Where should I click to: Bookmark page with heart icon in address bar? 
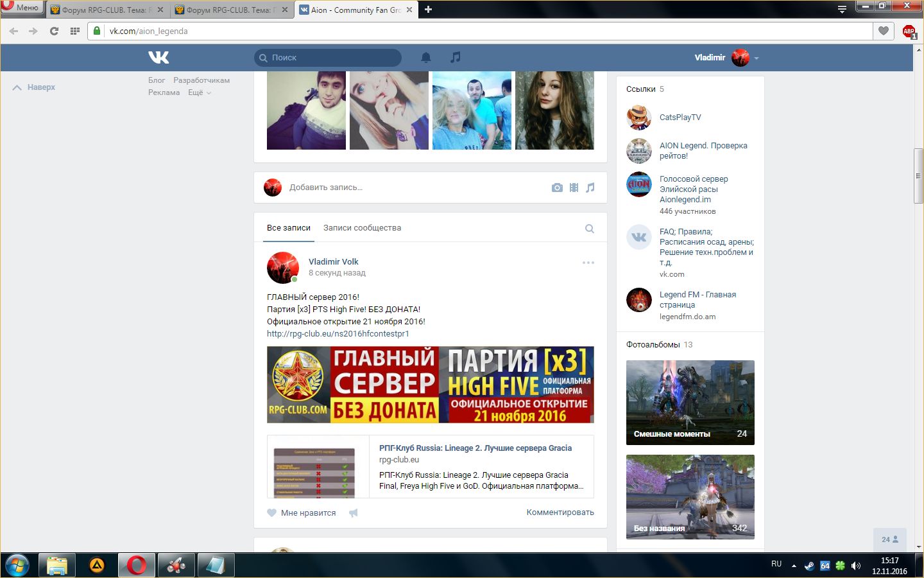[884, 31]
